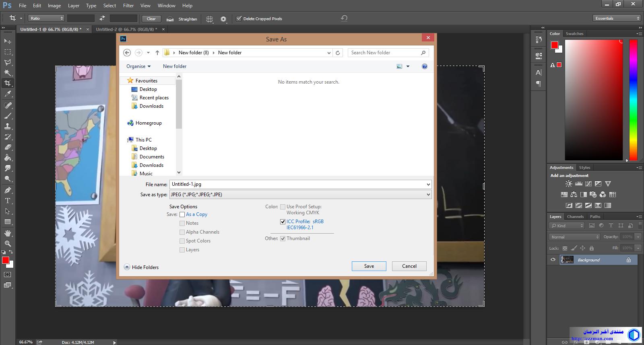Select the Hand tool

click(x=8, y=233)
